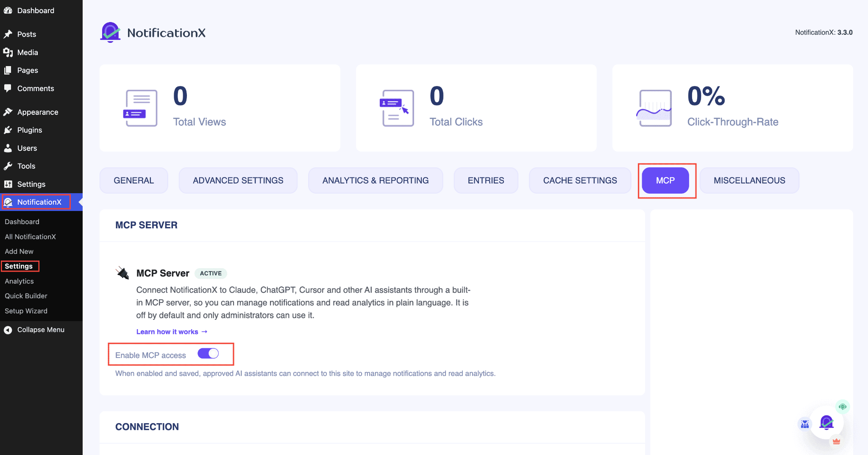This screenshot has height=455, width=868.
Task: Launch Setup Wizard submenu item
Action: (x=26, y=311)
